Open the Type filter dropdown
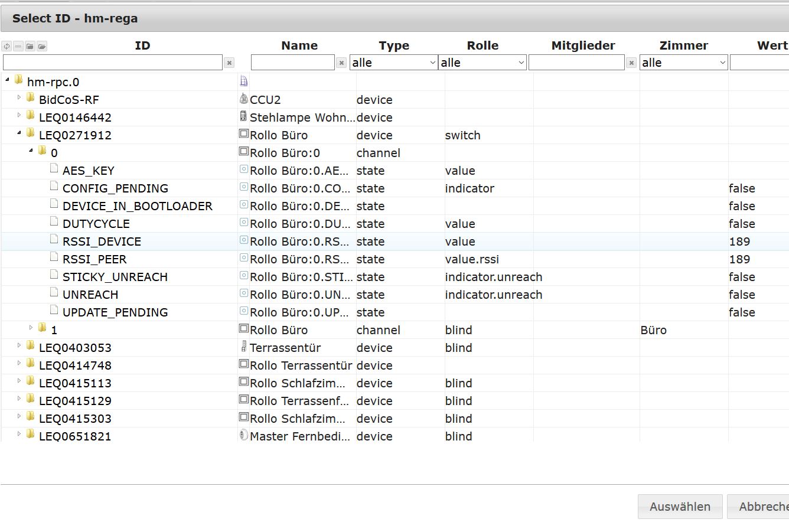 click(x=393, y=63)
